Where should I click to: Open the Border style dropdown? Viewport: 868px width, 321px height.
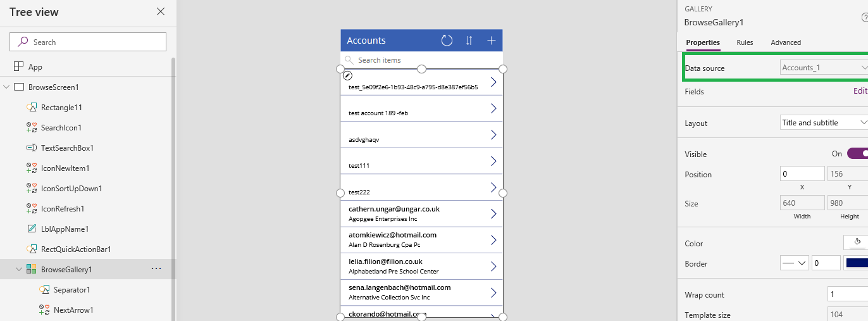coord(795,263)
